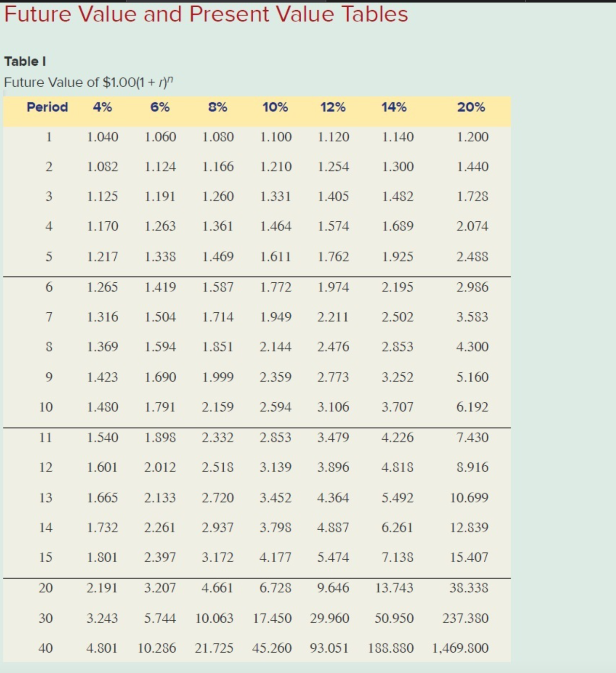Click the "10%" column header
This screenshot has width=616, height=673.
(275, 107)
